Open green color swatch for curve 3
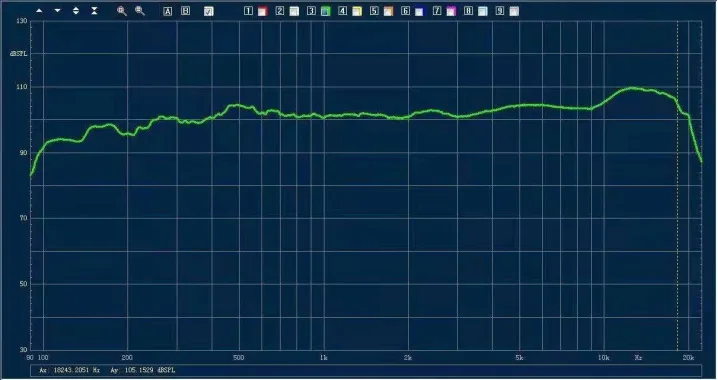The width and height of the screenshot is (718, 380). (326, 11)
